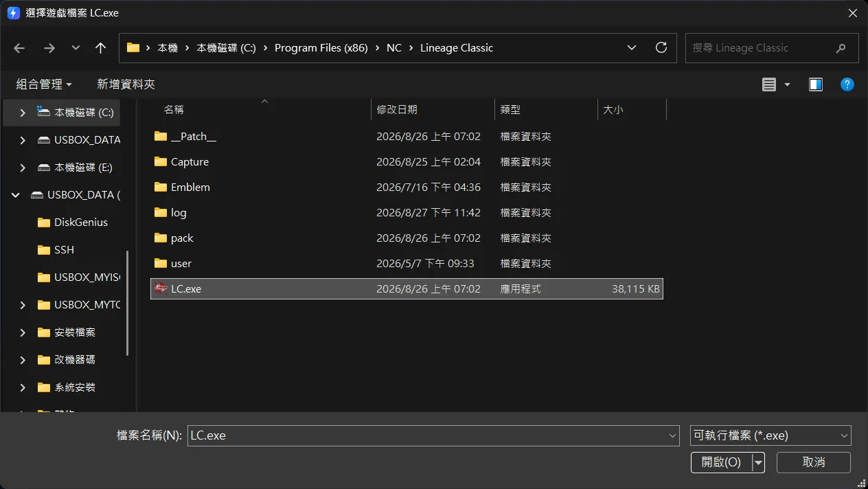
Task: Close the file dialog window
Action: (852, 13)
